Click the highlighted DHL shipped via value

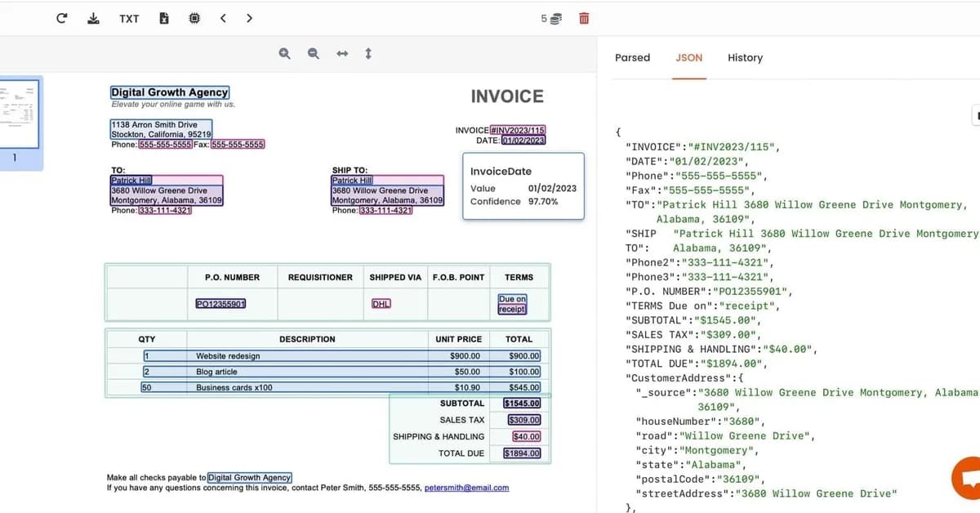click(381, 304)
